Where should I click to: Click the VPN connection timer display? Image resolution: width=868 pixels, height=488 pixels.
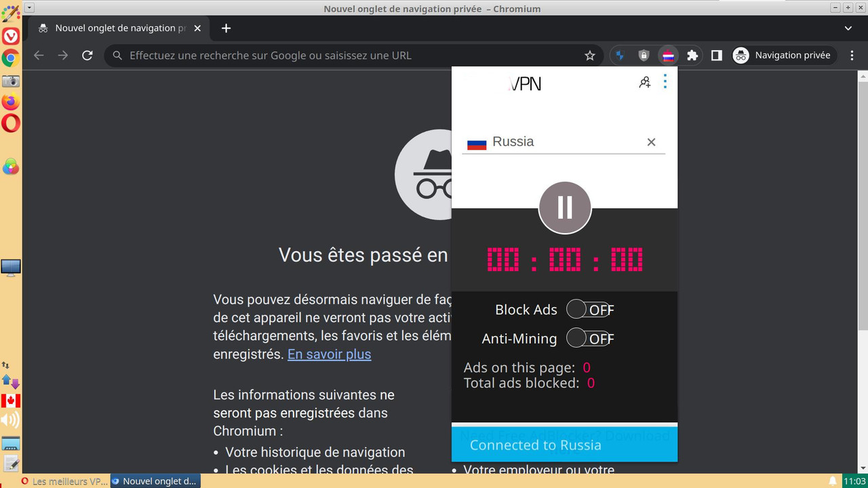pyautogui.click(x=565, y=260)
